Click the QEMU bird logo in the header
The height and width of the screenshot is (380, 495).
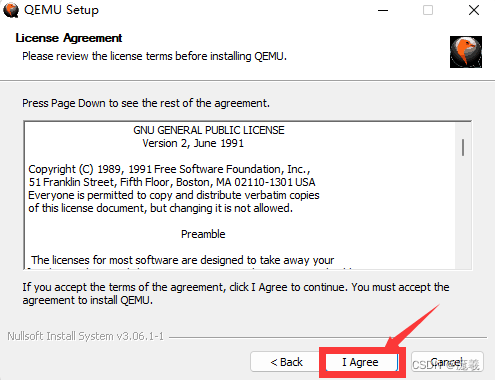point(466,52)
